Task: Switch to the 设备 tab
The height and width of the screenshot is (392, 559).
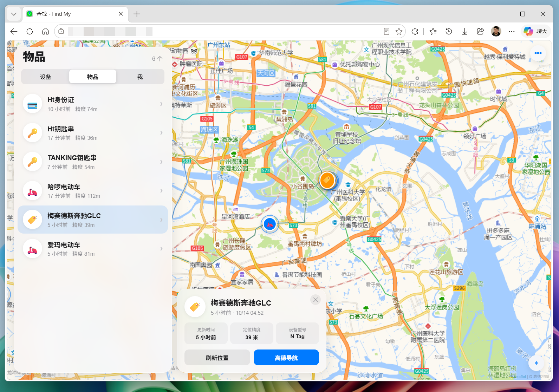Action: click(45, 77)
